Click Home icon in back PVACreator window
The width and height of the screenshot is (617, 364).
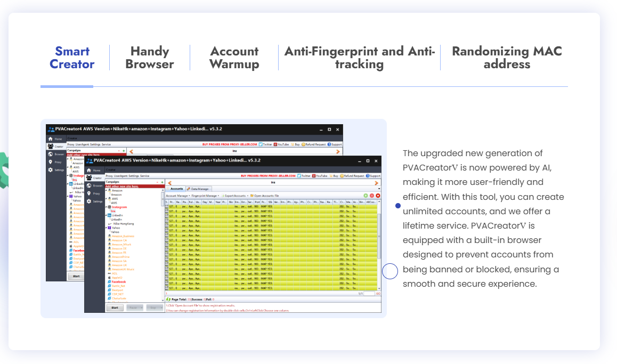pos(51,139)
